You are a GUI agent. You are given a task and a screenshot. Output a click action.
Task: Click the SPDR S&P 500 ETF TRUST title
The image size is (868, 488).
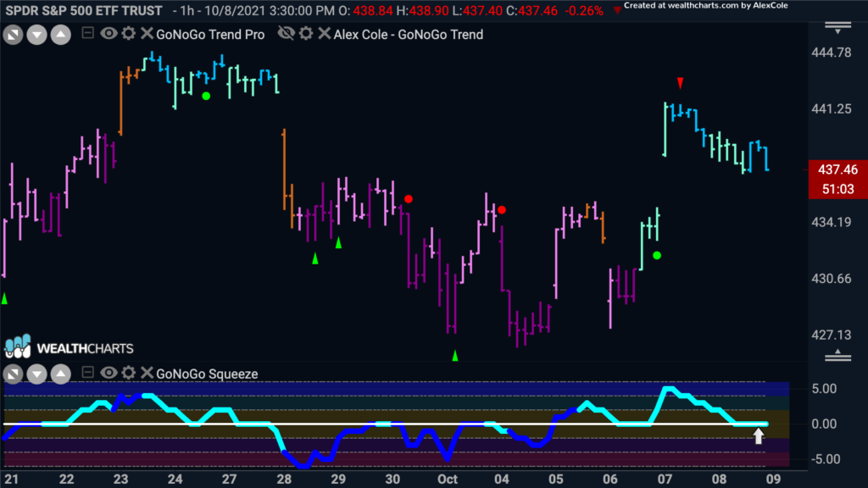coord(84,10)
